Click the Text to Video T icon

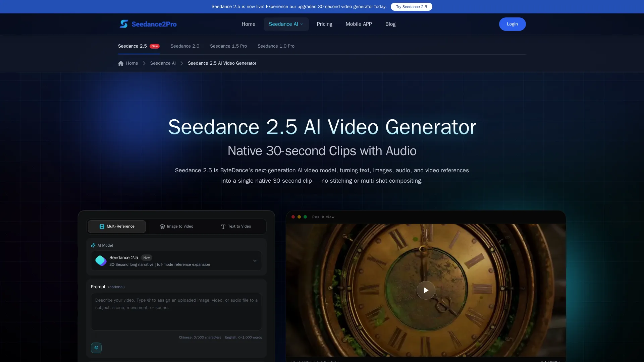click(x=223, y=227)
